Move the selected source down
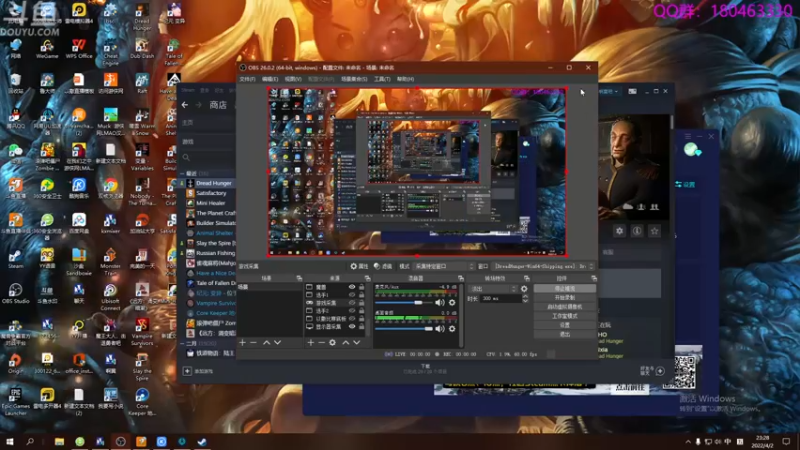 click(x=357, y=342)
